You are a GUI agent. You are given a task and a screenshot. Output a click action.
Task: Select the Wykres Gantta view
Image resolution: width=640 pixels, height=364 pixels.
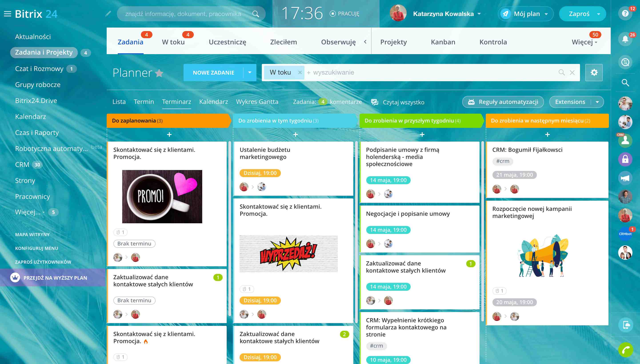click(257, 102)
